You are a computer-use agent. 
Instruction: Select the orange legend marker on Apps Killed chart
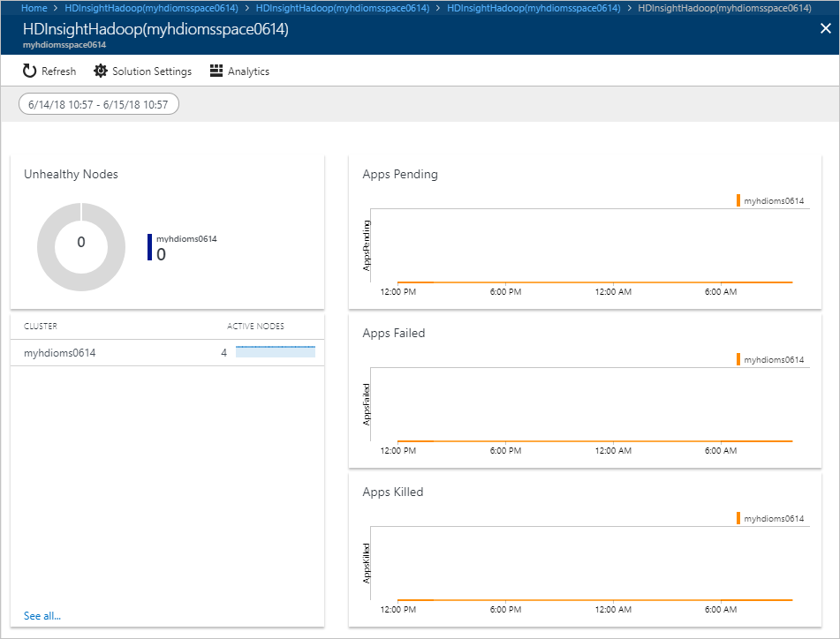[740, 517]
